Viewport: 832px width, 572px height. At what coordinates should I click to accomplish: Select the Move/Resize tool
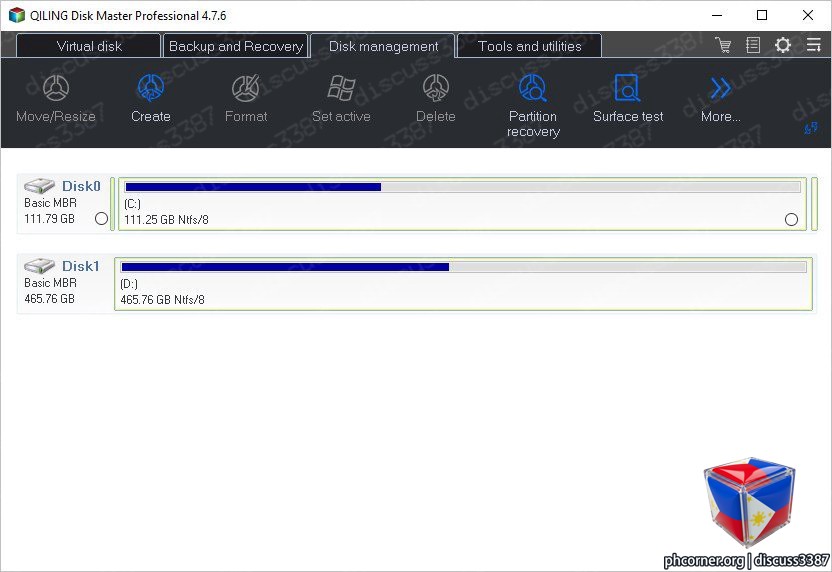[56, 99]
